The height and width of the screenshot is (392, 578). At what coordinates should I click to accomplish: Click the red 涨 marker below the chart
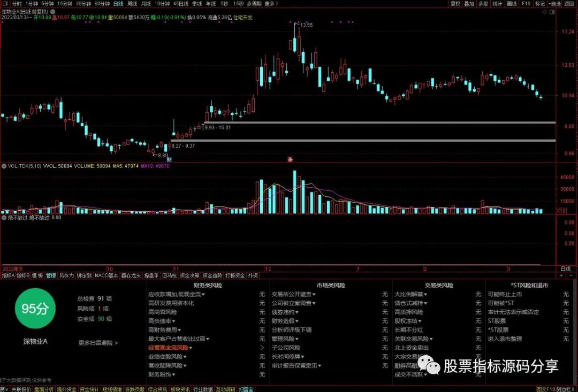pos(290,159)
